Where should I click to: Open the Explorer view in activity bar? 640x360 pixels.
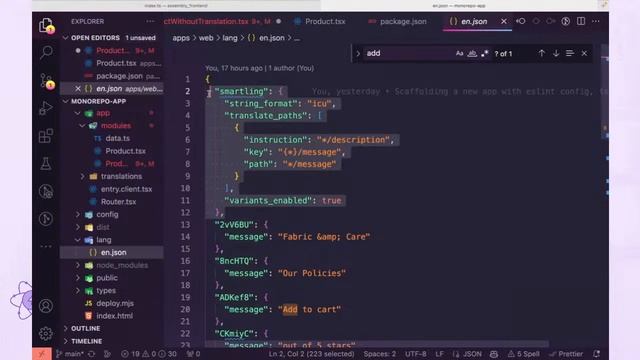tap(46, 26)
